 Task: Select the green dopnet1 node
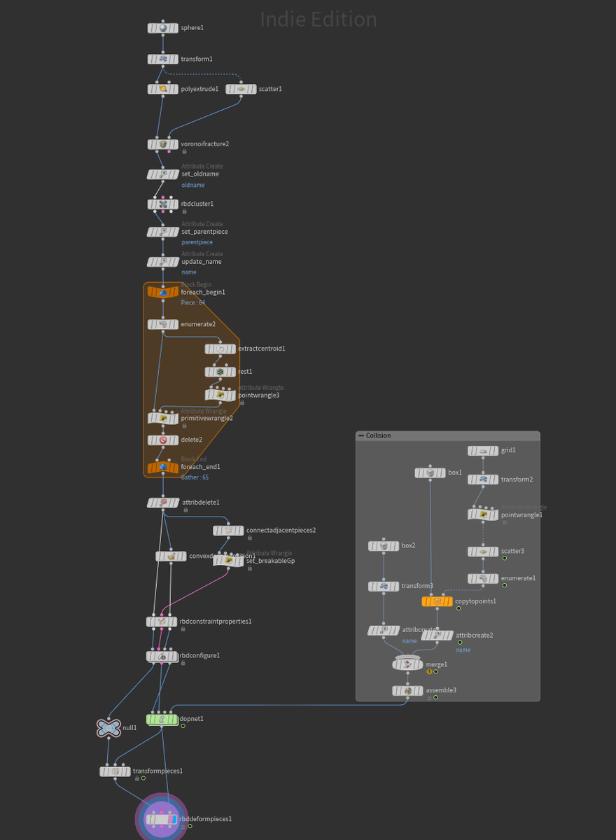[162, 720]
